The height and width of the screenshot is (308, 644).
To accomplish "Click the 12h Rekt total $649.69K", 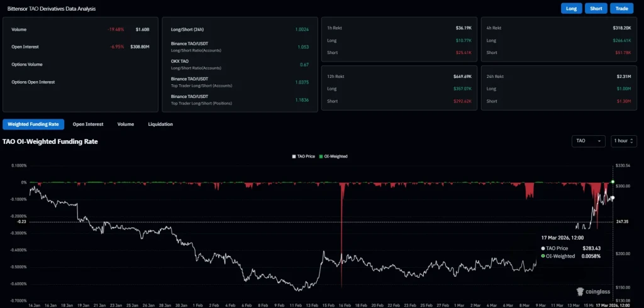I will pyautogui.click(x=462, y=77).
